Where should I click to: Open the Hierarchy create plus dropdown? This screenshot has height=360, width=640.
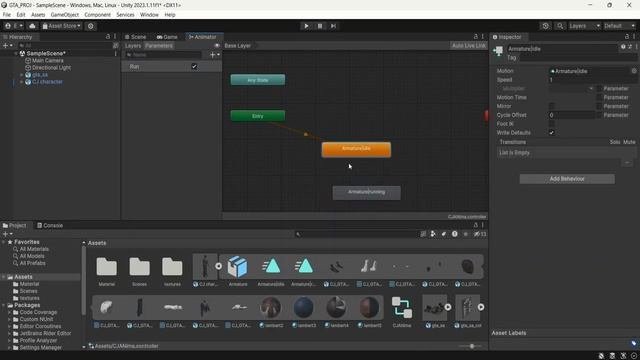coord(7,46)
